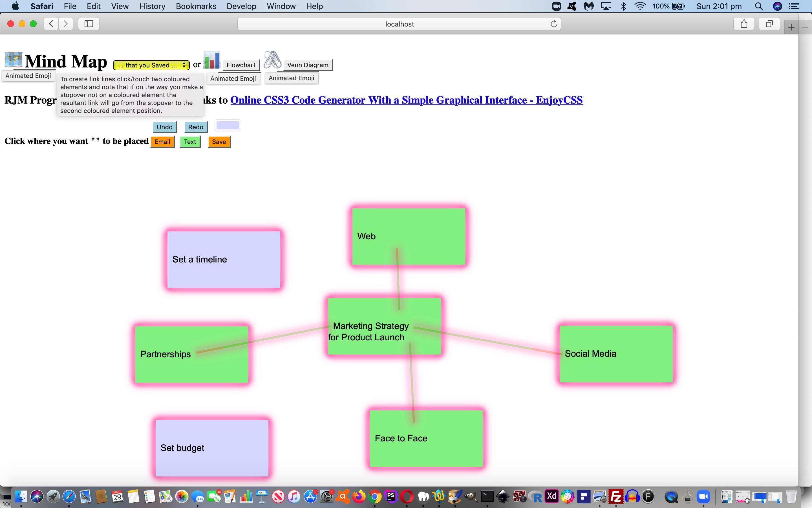Click the paperclips icon beside Venn Diagram
This screenshot has height=508, width=812.
click(272, 60)
